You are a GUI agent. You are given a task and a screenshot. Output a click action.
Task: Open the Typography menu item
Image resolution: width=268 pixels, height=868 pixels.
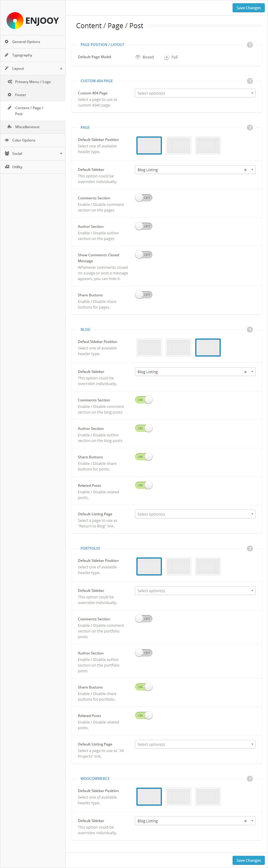(x=22, y=55)
